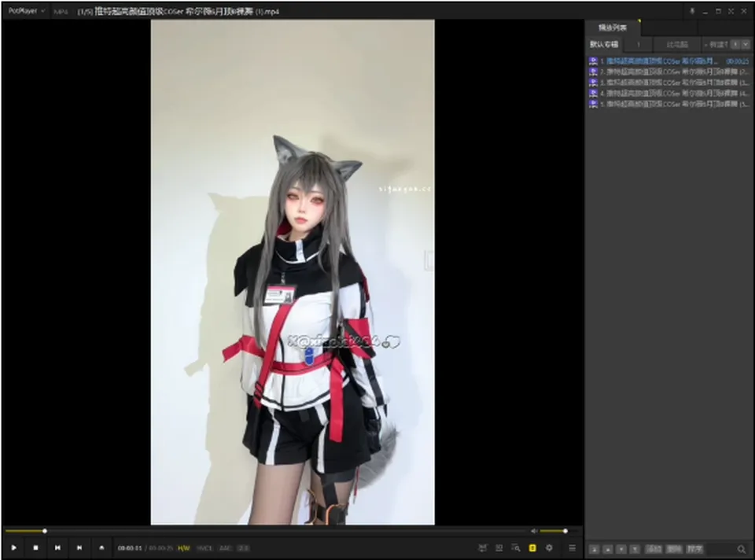
Task: Click the 3D/360 video mode icon
Action: tap(499, 548)
